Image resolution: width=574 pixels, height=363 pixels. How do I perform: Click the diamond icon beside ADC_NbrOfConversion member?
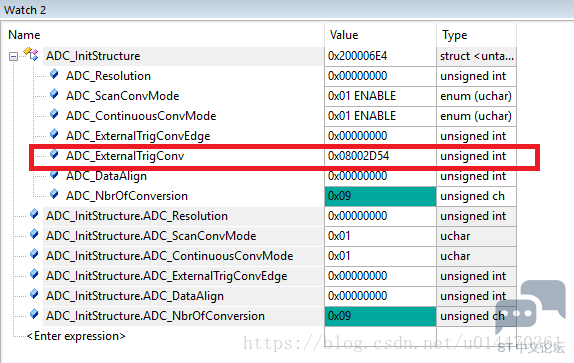coord(54,194)
